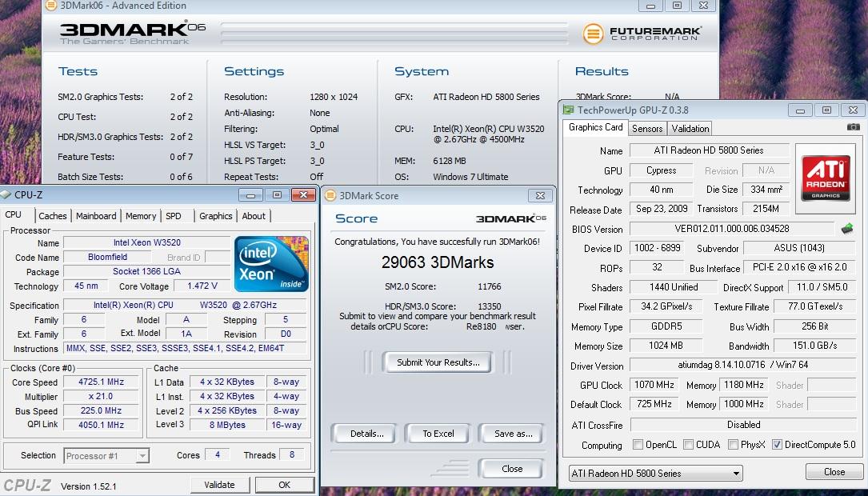
Task: Select the Memory tab in CPU-Z
Action: [141, 216]
